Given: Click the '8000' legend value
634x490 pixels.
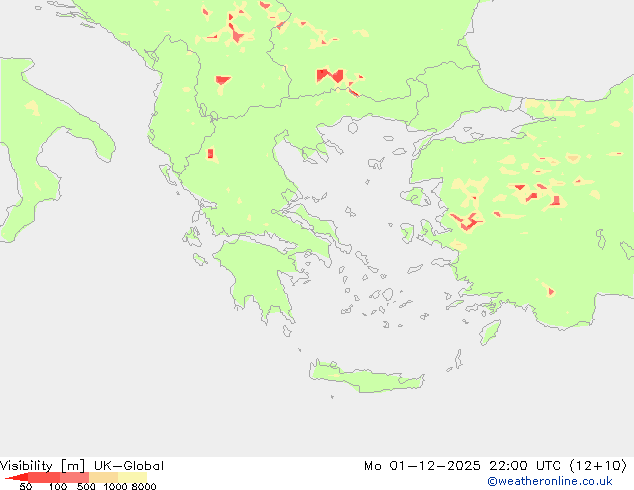Looking at the screenshot, I should pos(144,486).
